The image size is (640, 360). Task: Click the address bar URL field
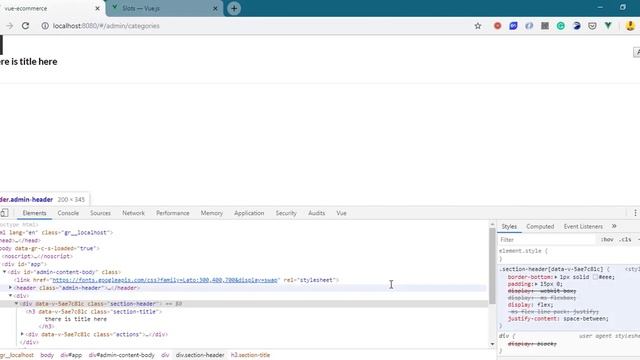260,26
